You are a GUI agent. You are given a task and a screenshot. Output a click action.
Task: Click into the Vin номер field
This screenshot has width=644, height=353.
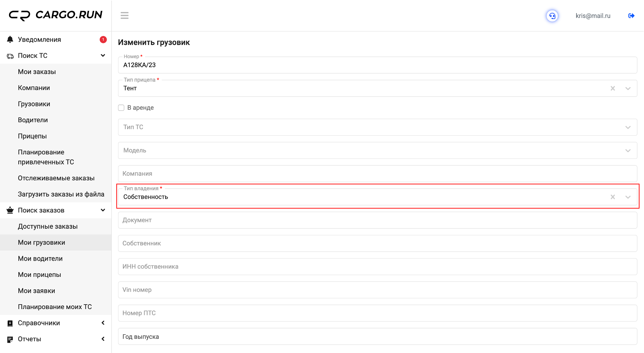[377, 290]
